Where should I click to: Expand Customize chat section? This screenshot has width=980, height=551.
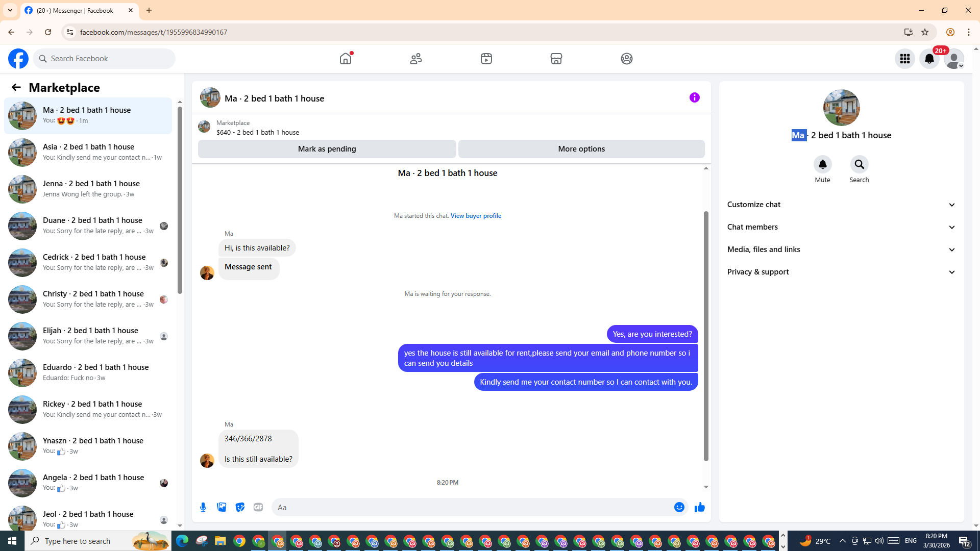pyautogui.click(x=841, y=205)
